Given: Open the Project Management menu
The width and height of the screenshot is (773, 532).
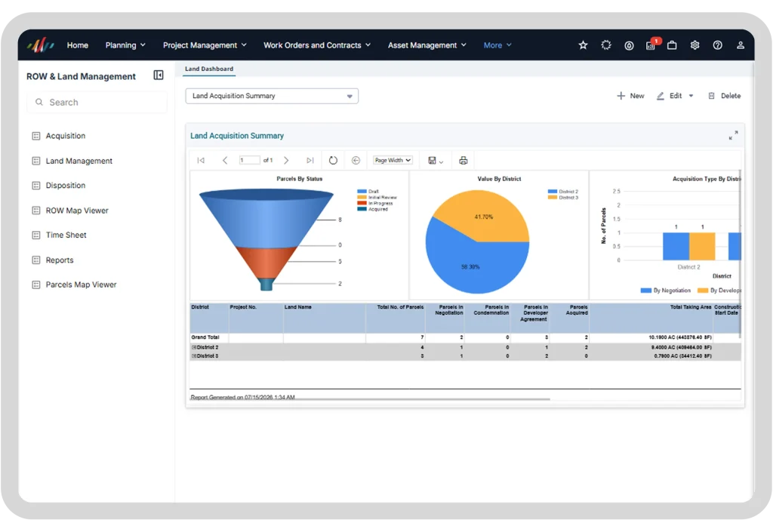Looking at the screenshot, I should (205, 45).
